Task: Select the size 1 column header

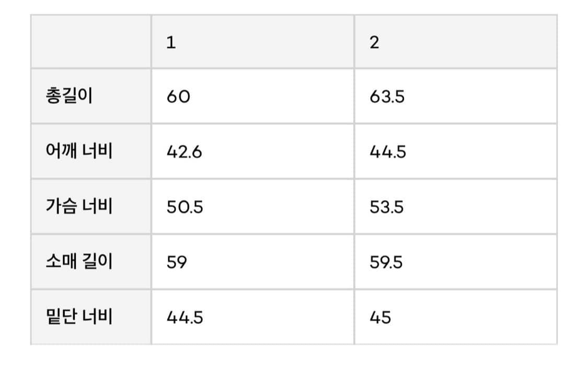Action: click(x=253, y=42)
